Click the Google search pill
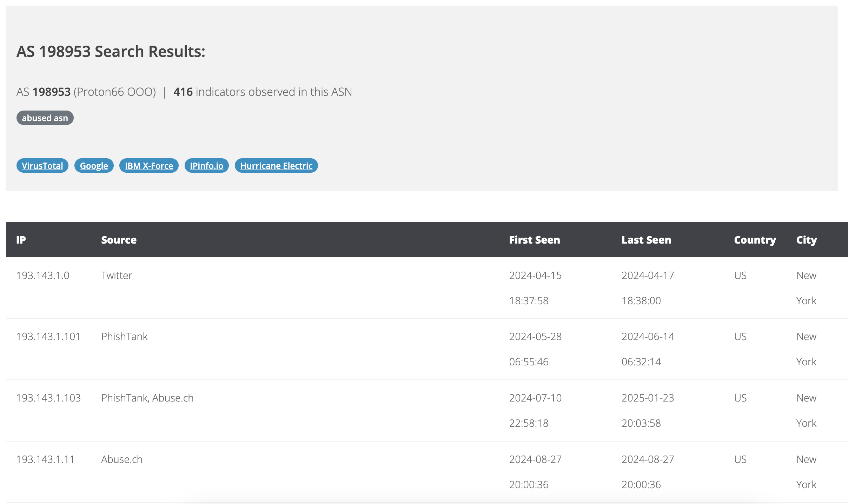The height and width of the screenshot is (504, 855). (x=94, y=166)
